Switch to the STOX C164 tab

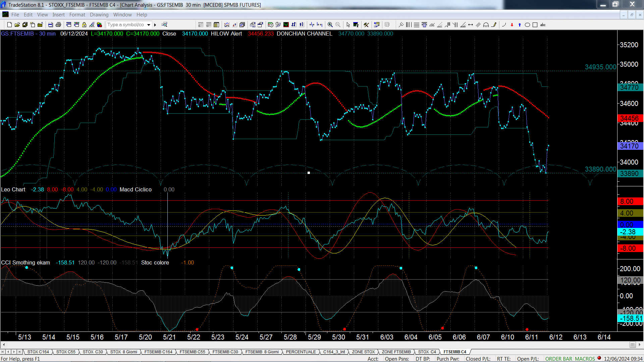(x=38, y=352)
